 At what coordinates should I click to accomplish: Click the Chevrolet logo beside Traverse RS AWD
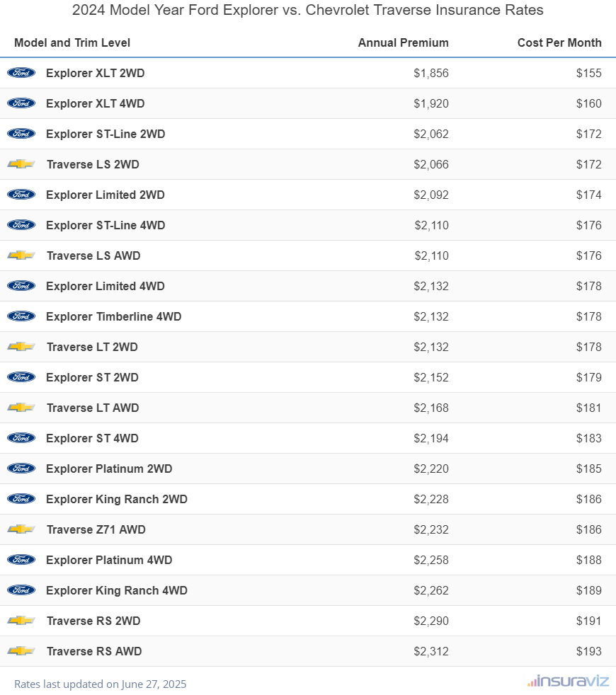(x=21, y=651)
